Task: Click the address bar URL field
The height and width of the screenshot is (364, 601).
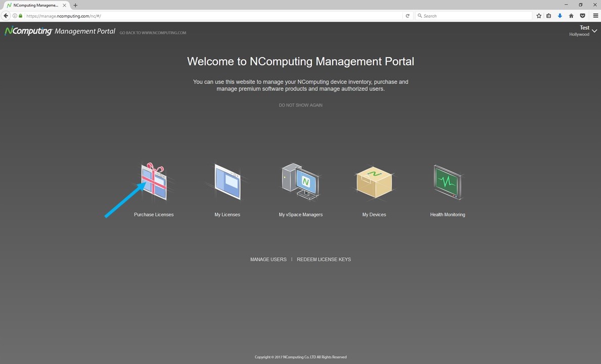Action: click(213, 16)
